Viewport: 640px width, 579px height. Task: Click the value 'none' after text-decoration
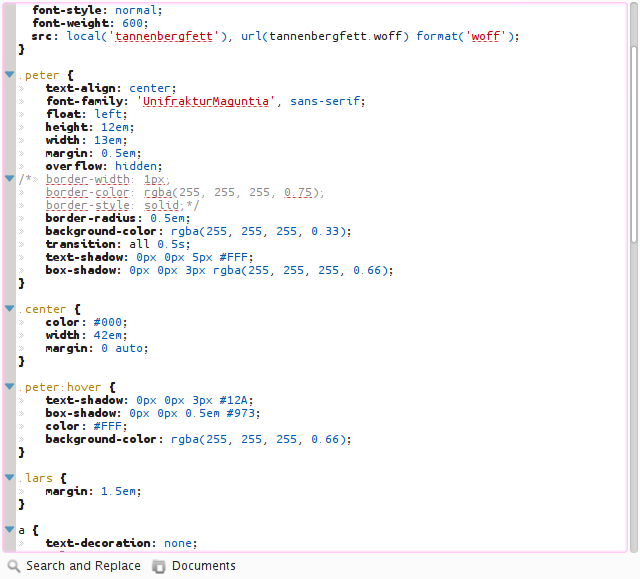click(178, 543)
